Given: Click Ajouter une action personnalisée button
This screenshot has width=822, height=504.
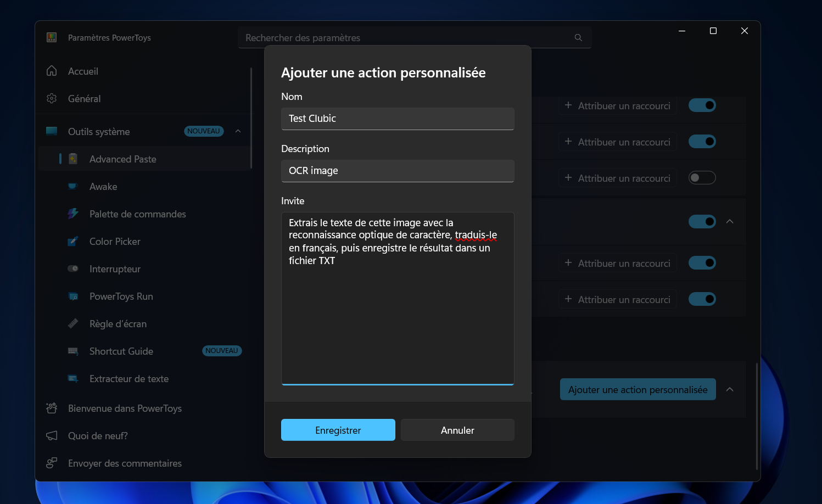Looking at the screenshot, I should point(638,389).
